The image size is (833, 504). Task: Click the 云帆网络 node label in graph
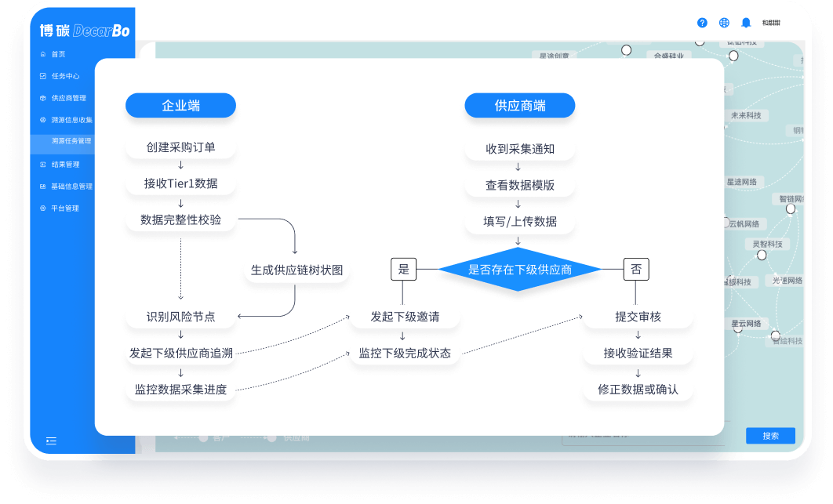[x=744, y=223]
